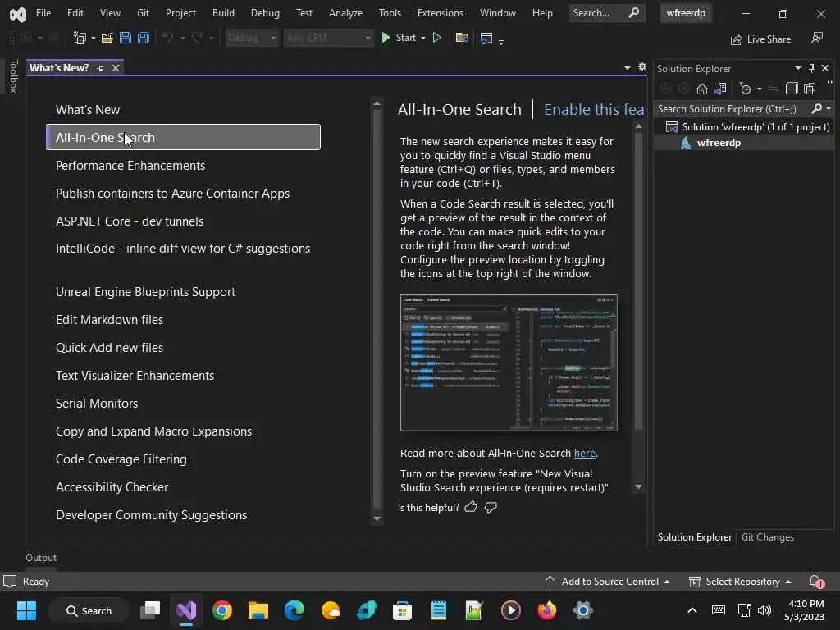Expand the Toolbox side tab

pos(13,76)
